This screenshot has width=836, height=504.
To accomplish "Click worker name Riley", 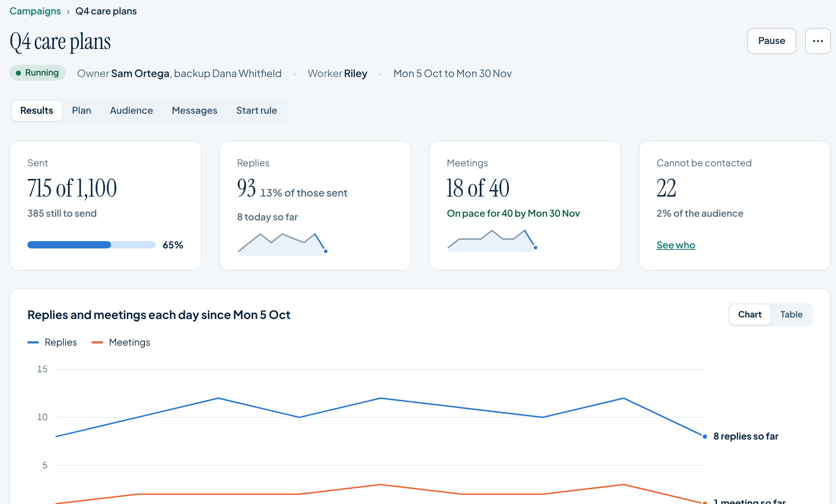I will click(356, 73).
